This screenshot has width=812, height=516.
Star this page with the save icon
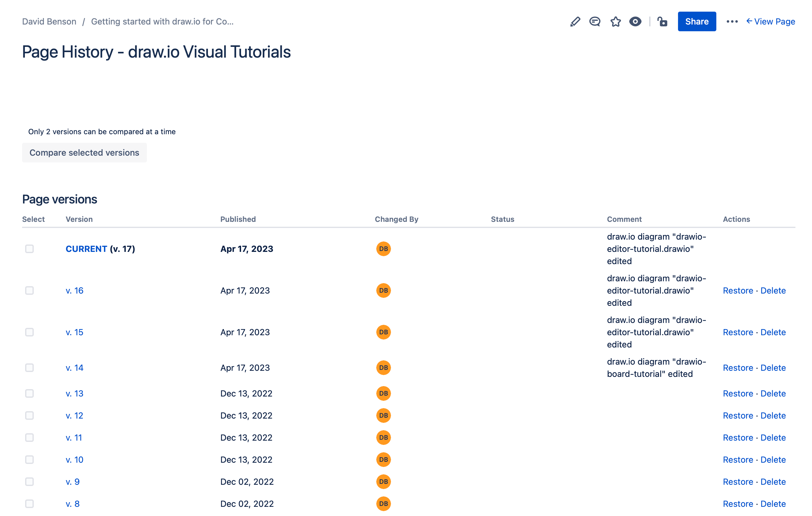(x=615, y=21)
